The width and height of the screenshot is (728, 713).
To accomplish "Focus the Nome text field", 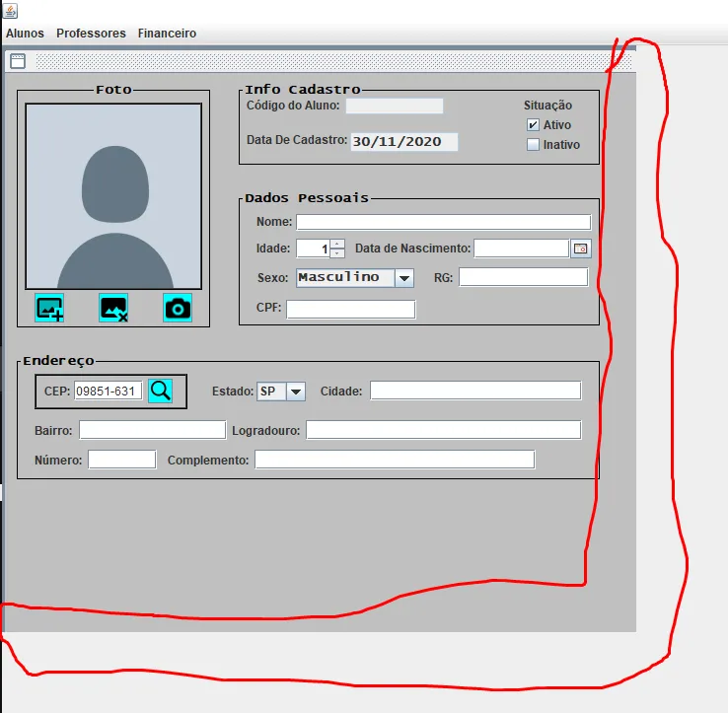I will [443, 222].
